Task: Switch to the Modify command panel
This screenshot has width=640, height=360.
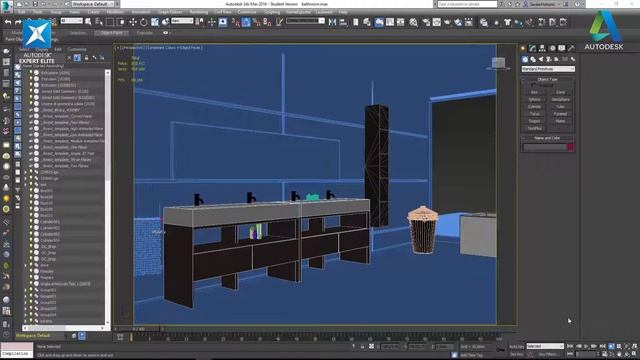Action: click(533, 48)
